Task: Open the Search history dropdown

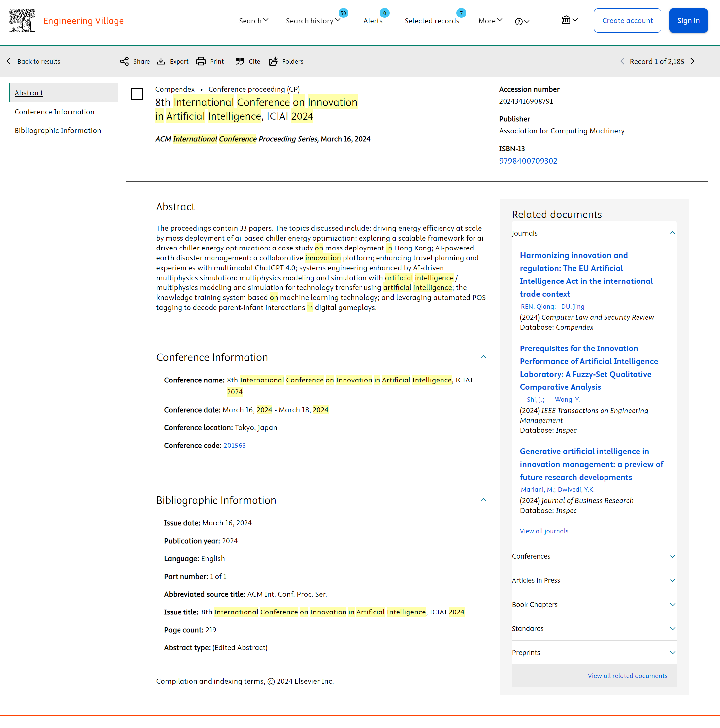Action: pyautogui.click(x=313, y=21)
